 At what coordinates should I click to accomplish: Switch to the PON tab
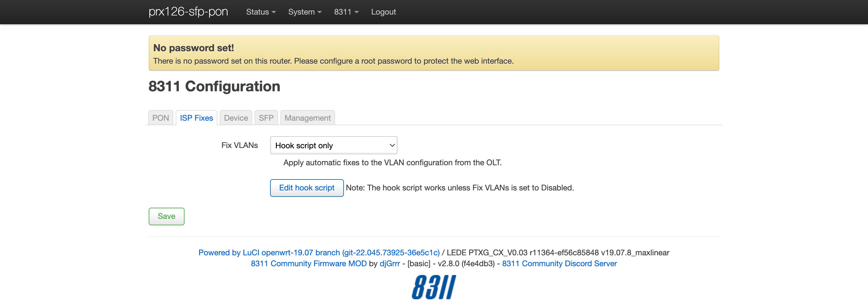[x=160, y=118]
